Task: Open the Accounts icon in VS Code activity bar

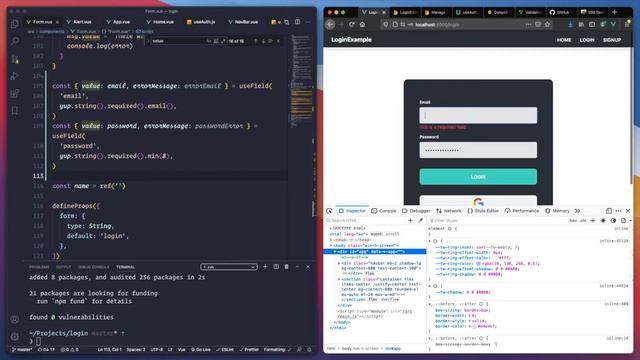Action: click(15, 319)
